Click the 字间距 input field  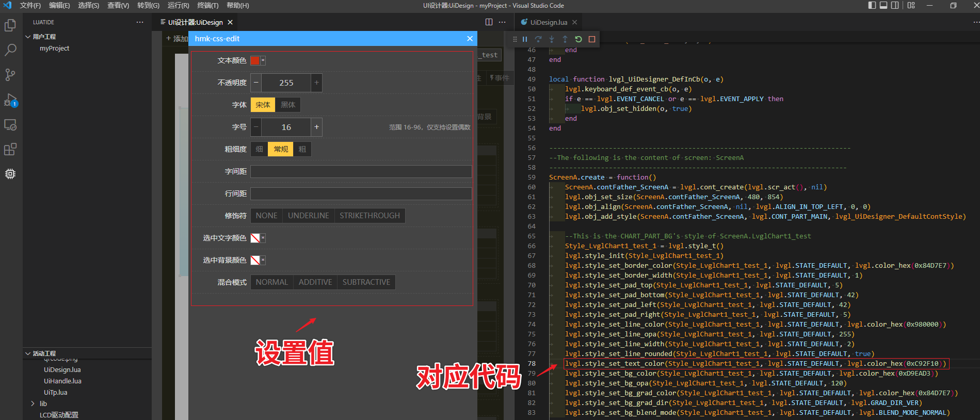(361, 171)
